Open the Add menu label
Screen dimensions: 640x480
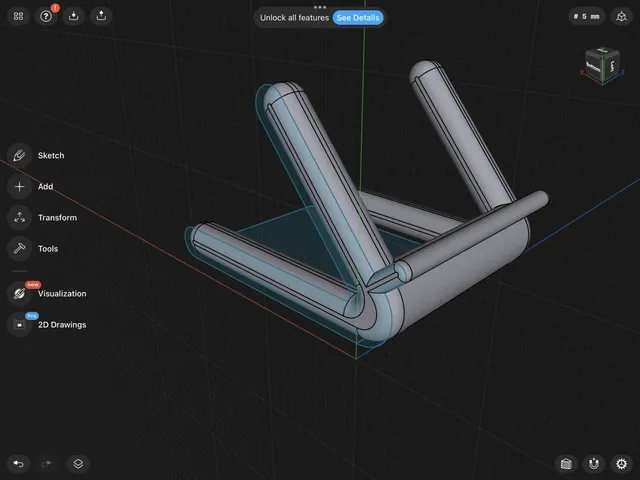pyautogui.click(x=46, y=187)
